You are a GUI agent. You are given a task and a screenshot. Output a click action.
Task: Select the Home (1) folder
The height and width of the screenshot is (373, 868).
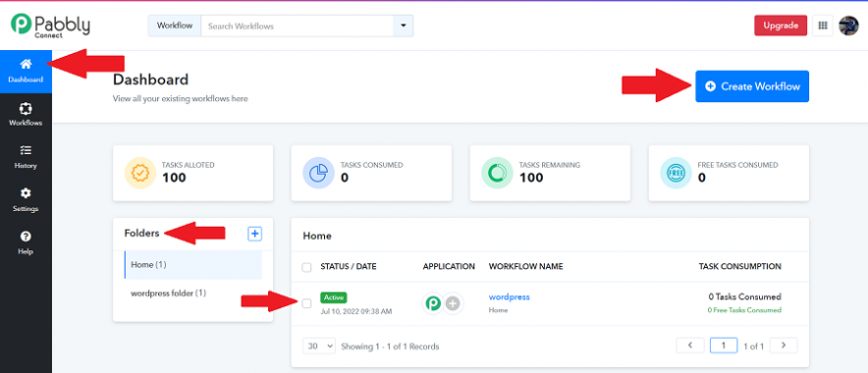193,264
